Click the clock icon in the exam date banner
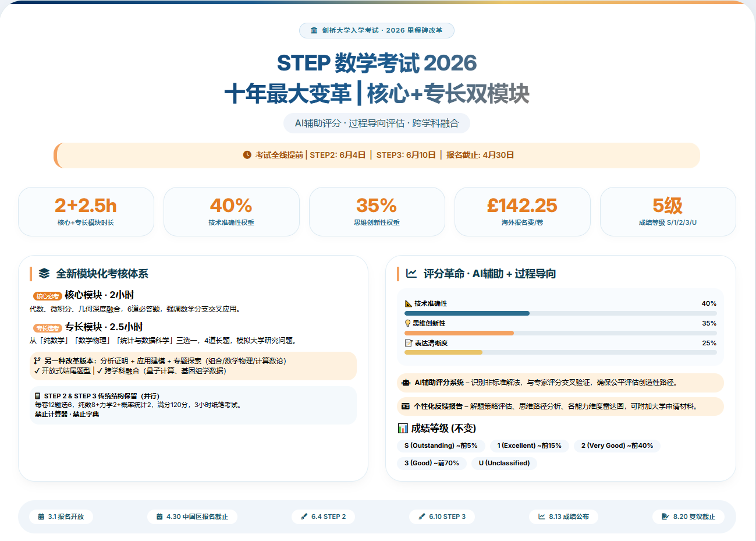The image size is (756, 541). click(247, 155)
